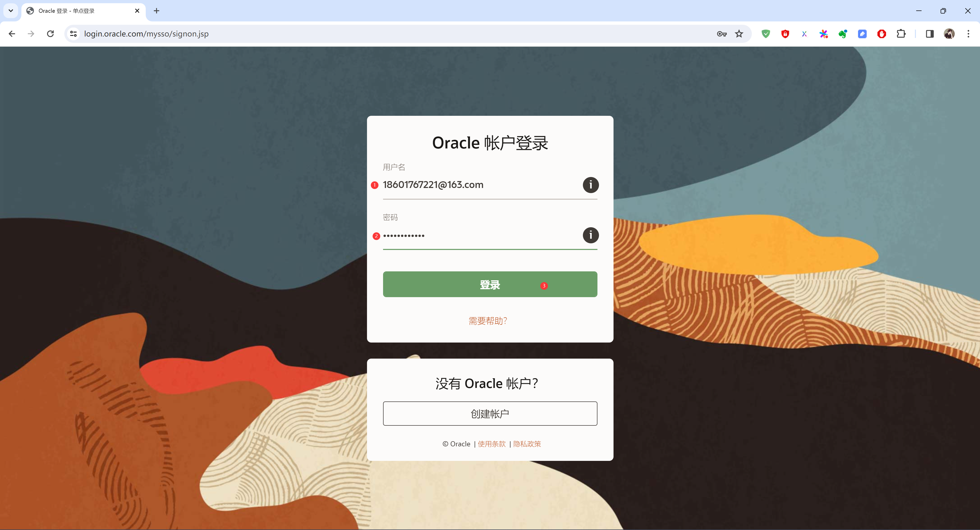Bookmark this page with the star icon

pos(739,34)
